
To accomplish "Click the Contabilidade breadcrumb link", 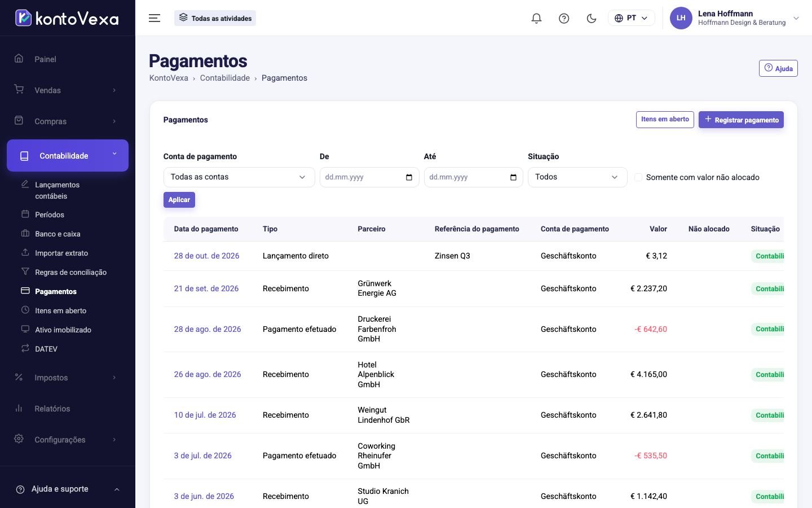I will [x=224, y=78].
